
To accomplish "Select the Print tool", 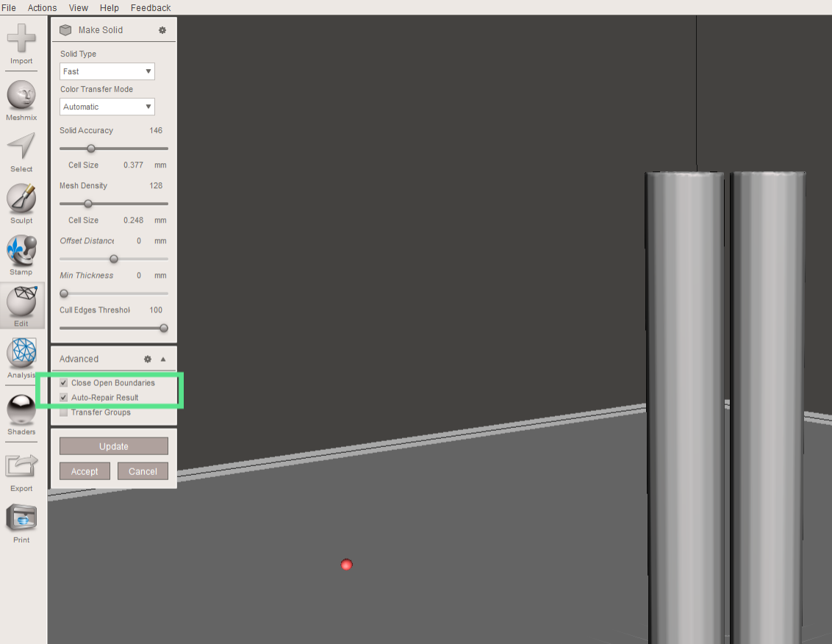I will pos(21,518).
